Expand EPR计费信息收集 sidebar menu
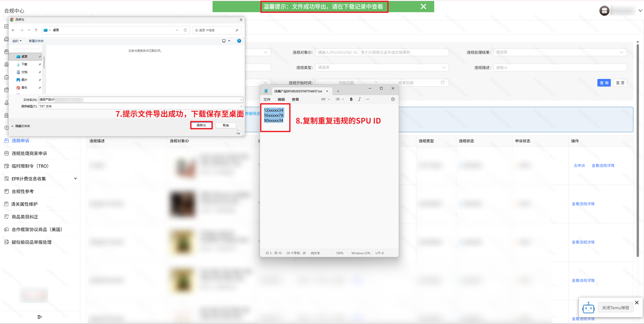Viewport: 644px width, 324px height. (75, 179)
